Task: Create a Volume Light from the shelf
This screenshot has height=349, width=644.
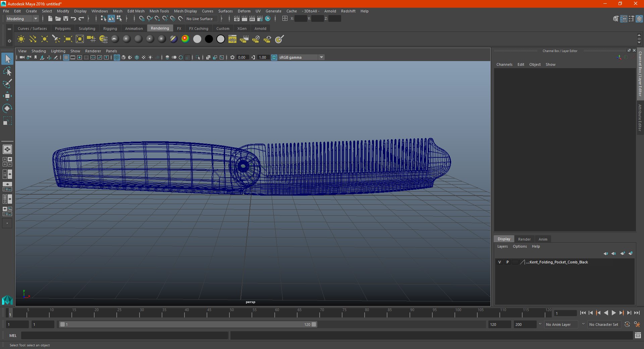Action: point(80,39)
